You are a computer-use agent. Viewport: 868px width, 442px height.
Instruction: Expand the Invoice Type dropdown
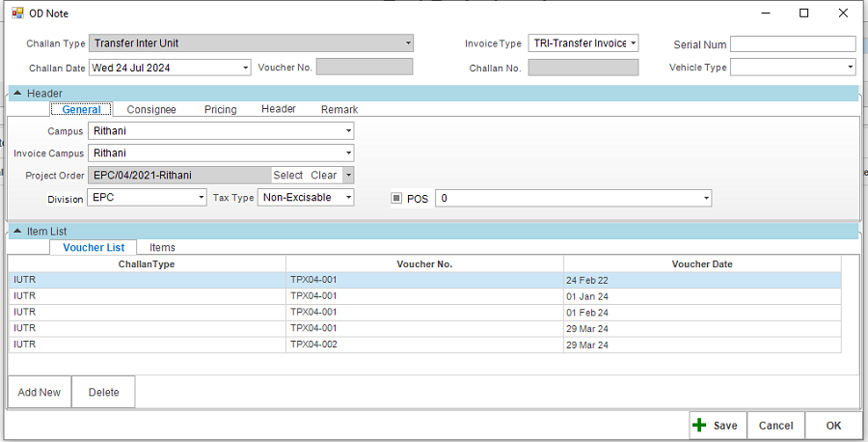633,43
